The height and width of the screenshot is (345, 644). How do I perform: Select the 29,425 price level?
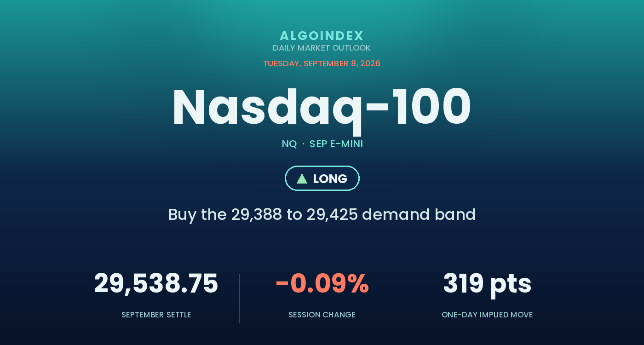332,214
